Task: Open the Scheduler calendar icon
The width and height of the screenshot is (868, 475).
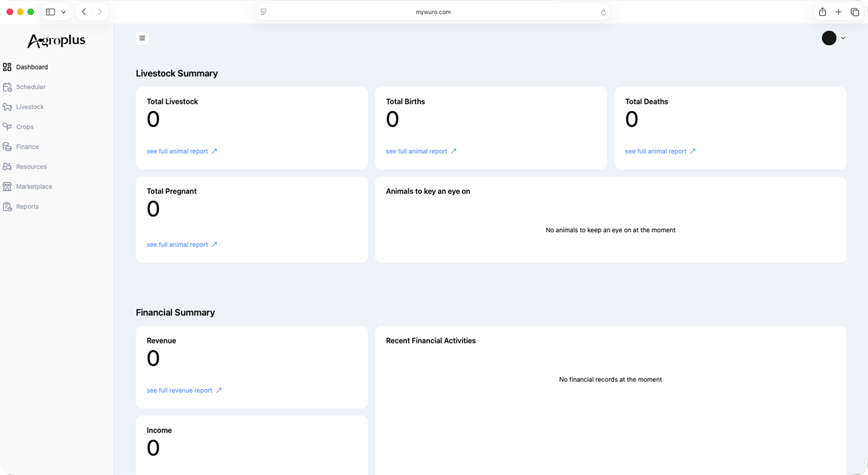Action: point(7,87)
